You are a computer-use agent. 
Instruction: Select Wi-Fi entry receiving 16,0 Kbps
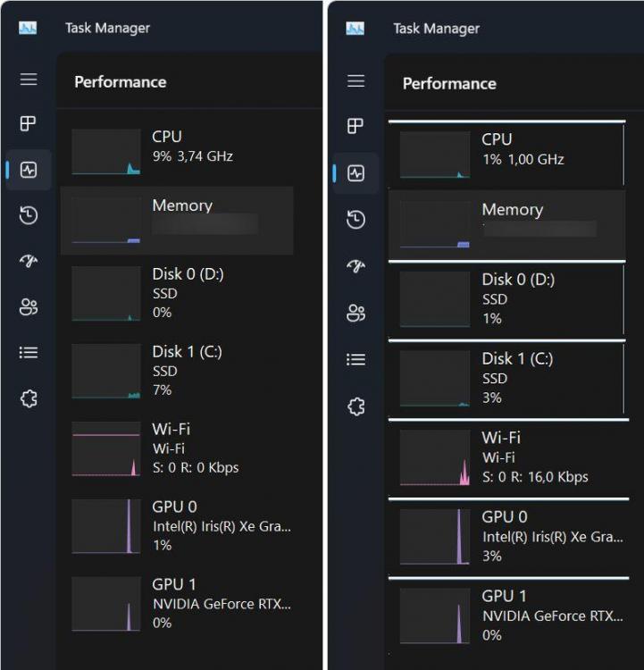pyautogui.click(x=507, y=456)
